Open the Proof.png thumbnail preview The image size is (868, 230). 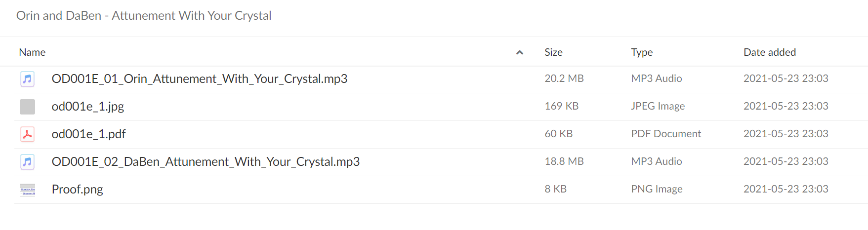pos(27,190)
